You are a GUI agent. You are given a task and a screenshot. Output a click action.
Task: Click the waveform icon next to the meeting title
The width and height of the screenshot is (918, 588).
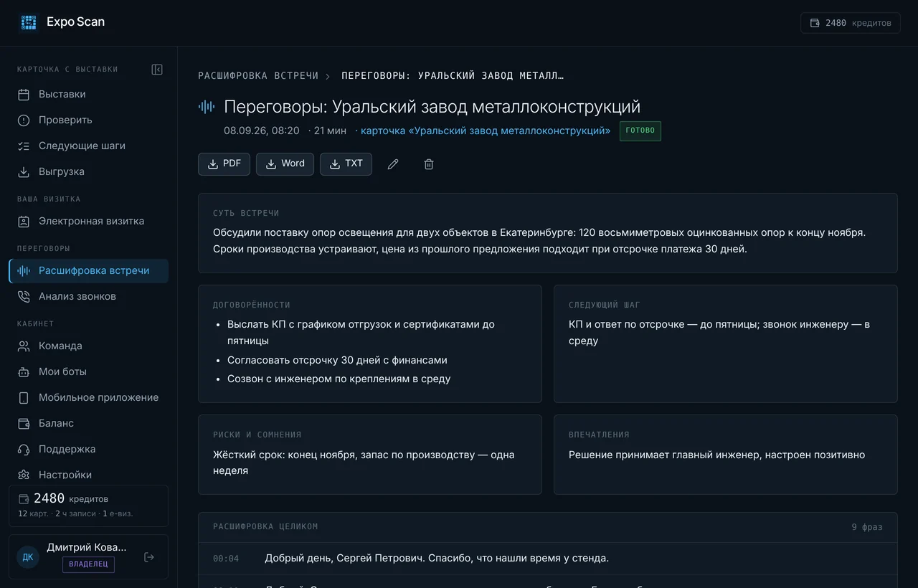pyautogui.click(x=207, y=107)
